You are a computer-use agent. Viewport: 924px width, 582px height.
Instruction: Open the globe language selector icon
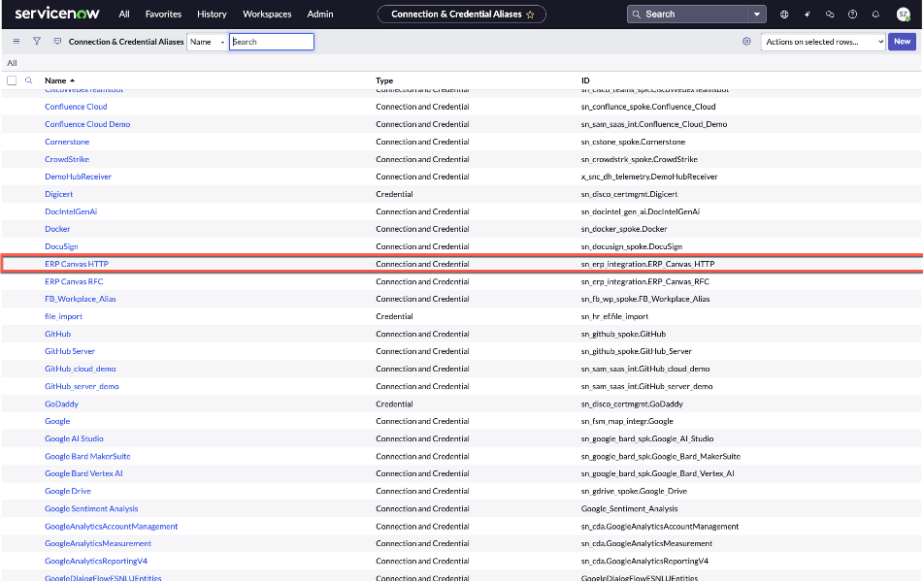[784, 14]
